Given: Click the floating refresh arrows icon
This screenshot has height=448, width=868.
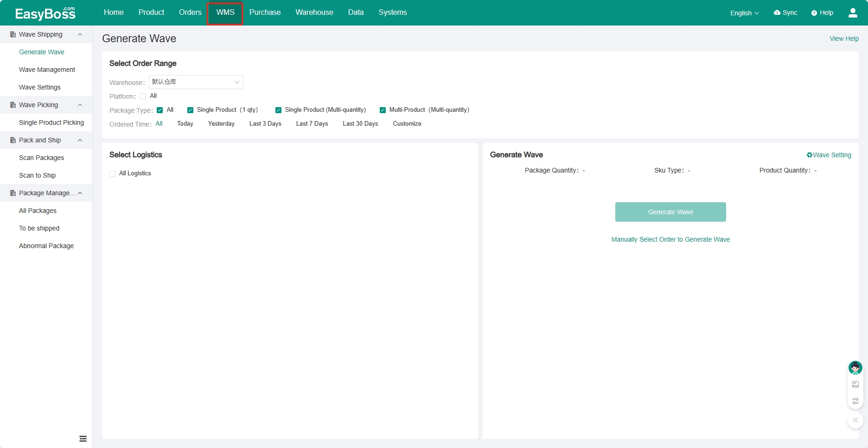Looking at the screenshot, I should pyautogui.click(x=855, y=401).
